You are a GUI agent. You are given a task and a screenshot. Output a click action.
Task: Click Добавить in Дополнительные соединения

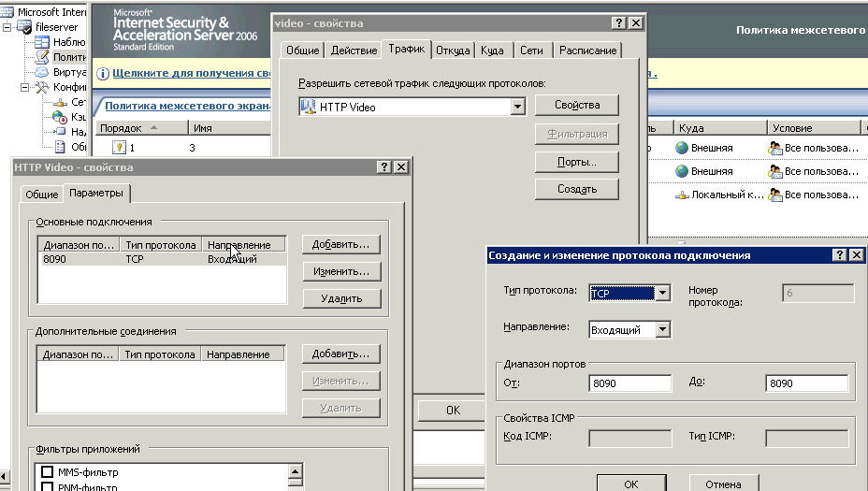tap(341, 354)
